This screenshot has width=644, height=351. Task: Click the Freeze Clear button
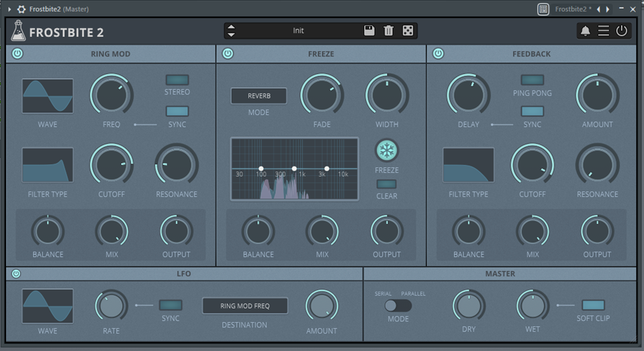point(387,184)
